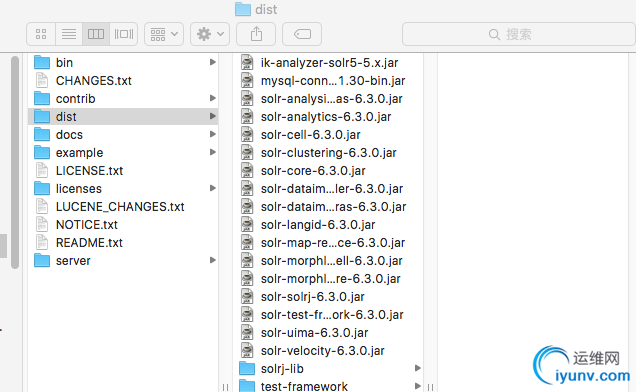The width and height of the screenshot is (636, 392).
Task: Expand the example folder arrow
Action: coord(212,152)
